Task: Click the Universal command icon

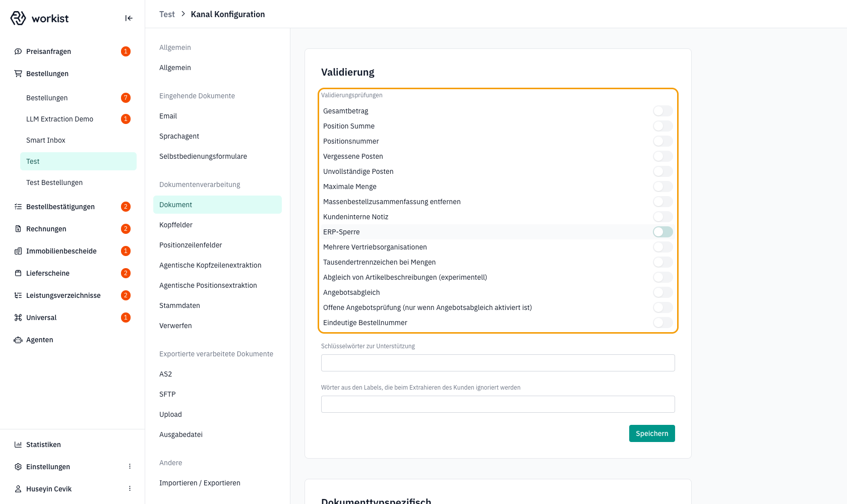Action: tap(18, 318)
